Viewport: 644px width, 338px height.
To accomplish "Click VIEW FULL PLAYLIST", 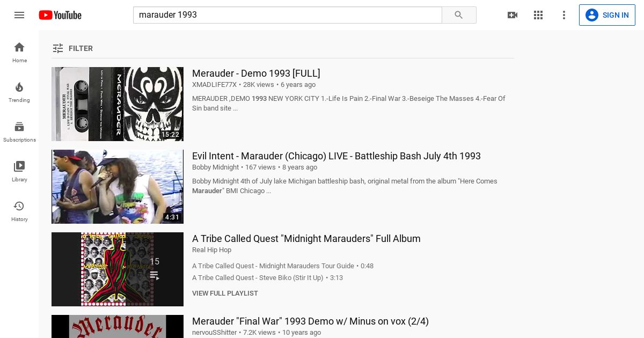I will [x=225, y=293].
